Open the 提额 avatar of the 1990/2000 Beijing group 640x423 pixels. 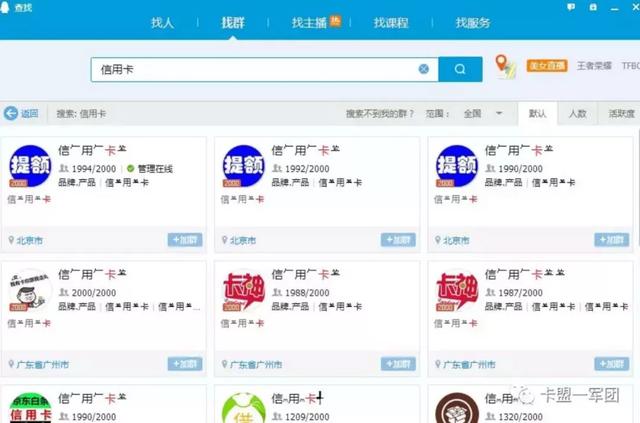457,166
